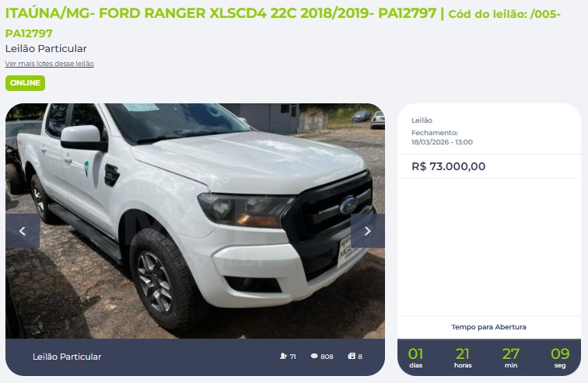Click the 'Leilão' label in the side panel
Image resolution: width=588 pixels, height=383 pixels.
(x=422, y=120)
